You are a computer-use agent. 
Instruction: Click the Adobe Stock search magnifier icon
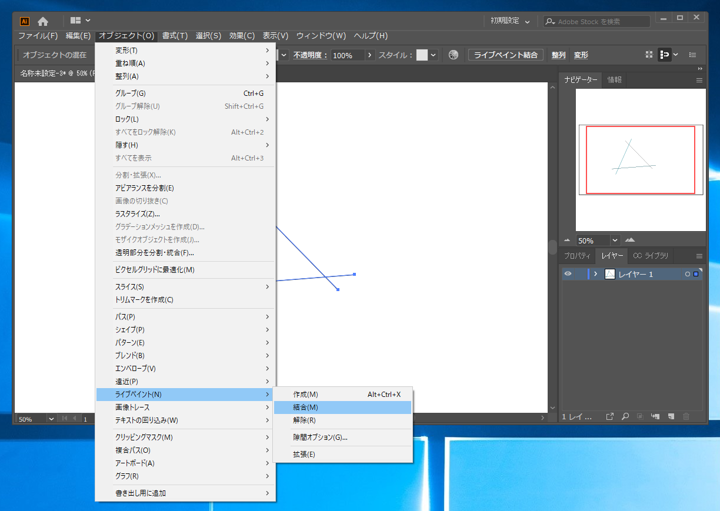coord(550,21)
